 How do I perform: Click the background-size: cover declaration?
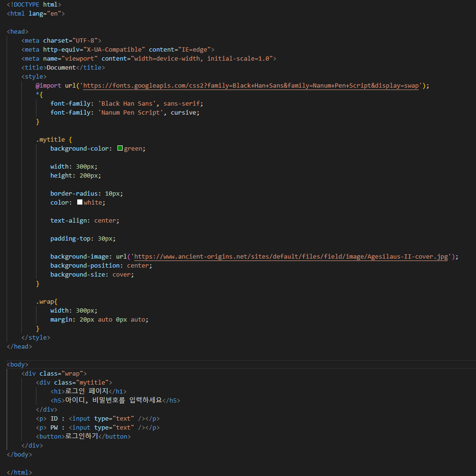(92, 274)
